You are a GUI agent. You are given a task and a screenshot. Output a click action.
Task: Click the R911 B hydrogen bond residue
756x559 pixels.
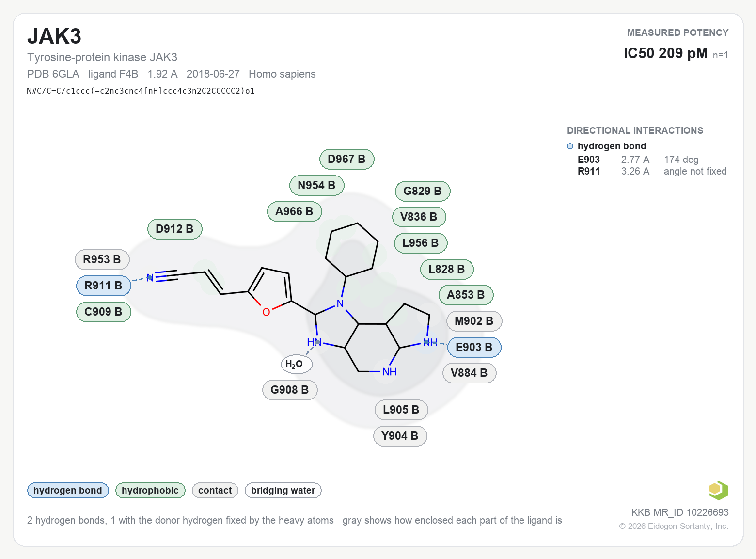point(103,286)
